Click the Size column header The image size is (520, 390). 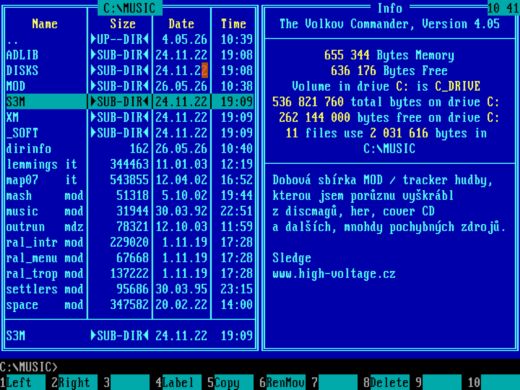click(x=123, y=24)
